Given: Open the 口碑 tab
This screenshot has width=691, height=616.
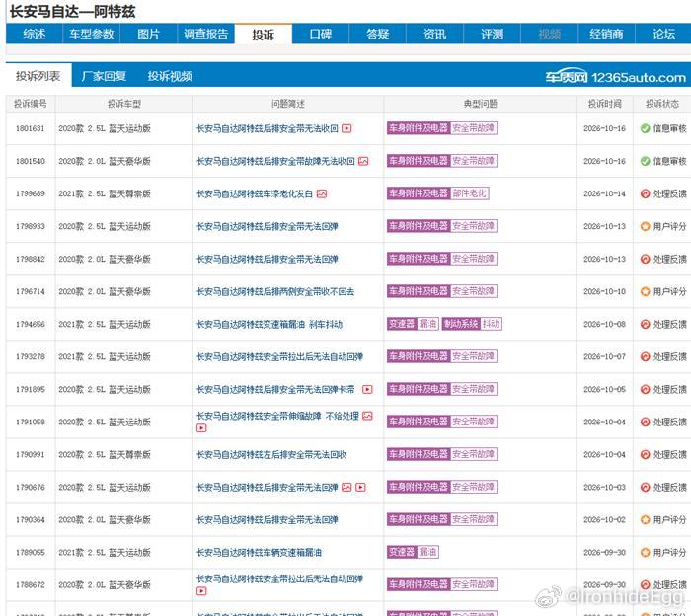Looking at the screenshot, I should pyautogui.click(x=321, y=34).
